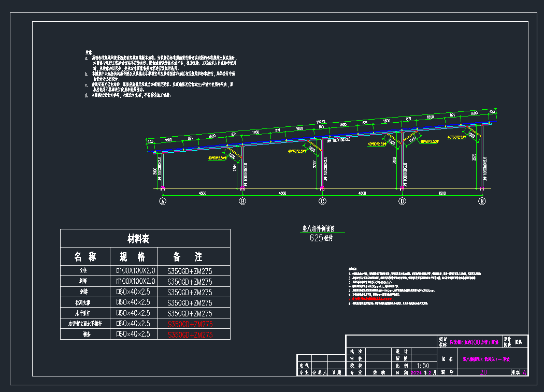The image size is (544, 392).
Task: Select the axis marker labeled B
Action: click(242, 201)
